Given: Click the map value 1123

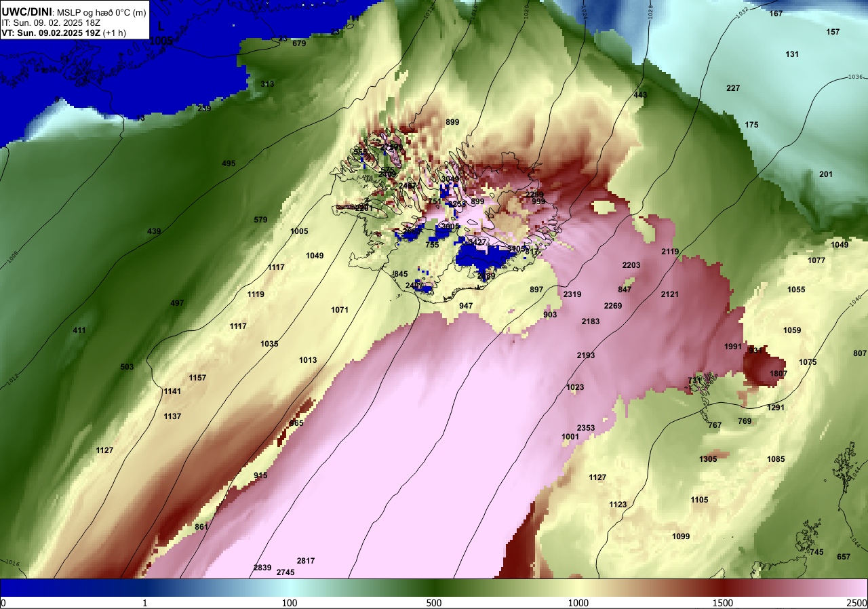Looking at the screenshot, I should click(x=618, y=505).
